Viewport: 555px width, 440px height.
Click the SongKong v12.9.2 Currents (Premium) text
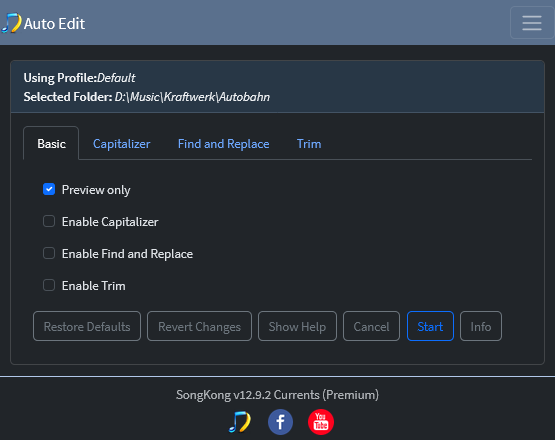278,394
